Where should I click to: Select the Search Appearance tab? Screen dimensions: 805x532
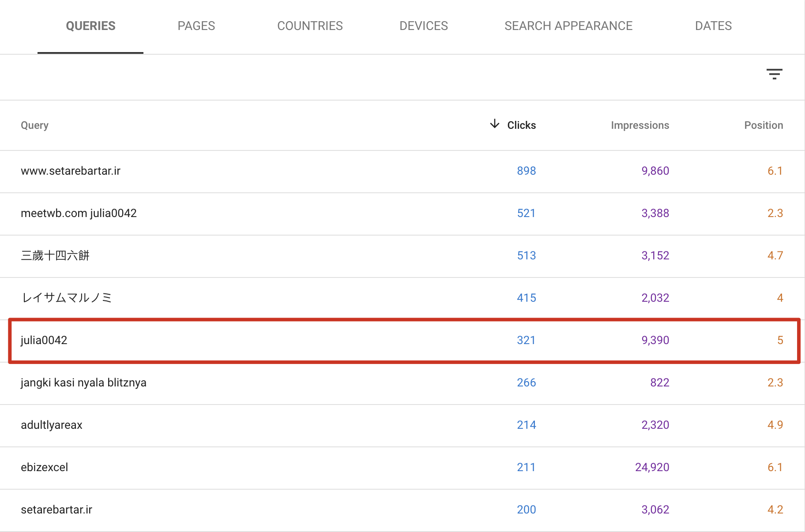(x=568, y=26)
